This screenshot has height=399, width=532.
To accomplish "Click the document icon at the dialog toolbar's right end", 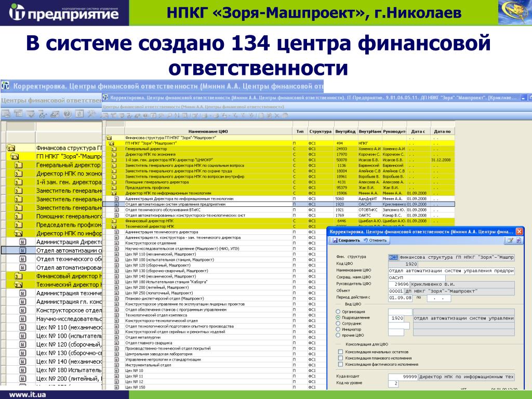I will pos(518,240).
